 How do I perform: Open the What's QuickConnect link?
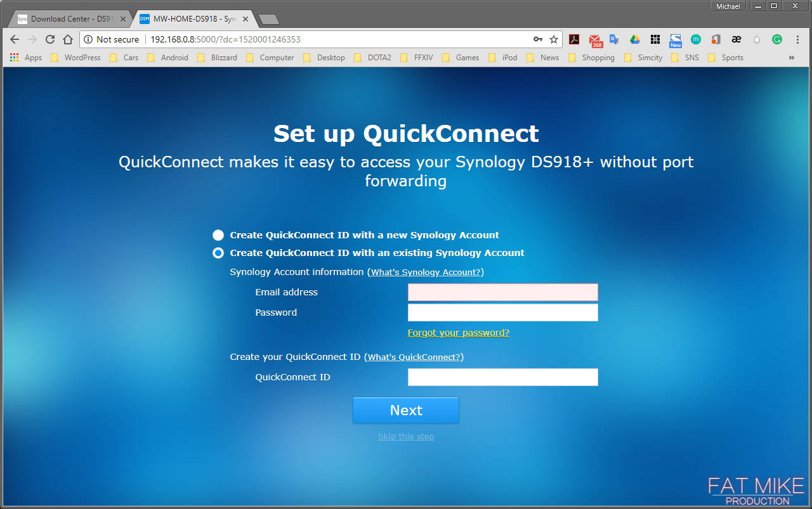[414, 358]
